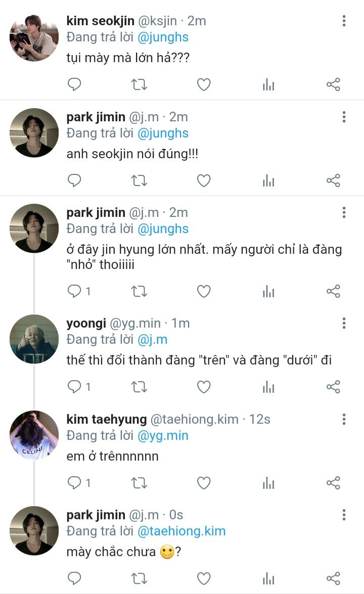Open more options for kim seokjin's tweet

[x=344, y=21]
